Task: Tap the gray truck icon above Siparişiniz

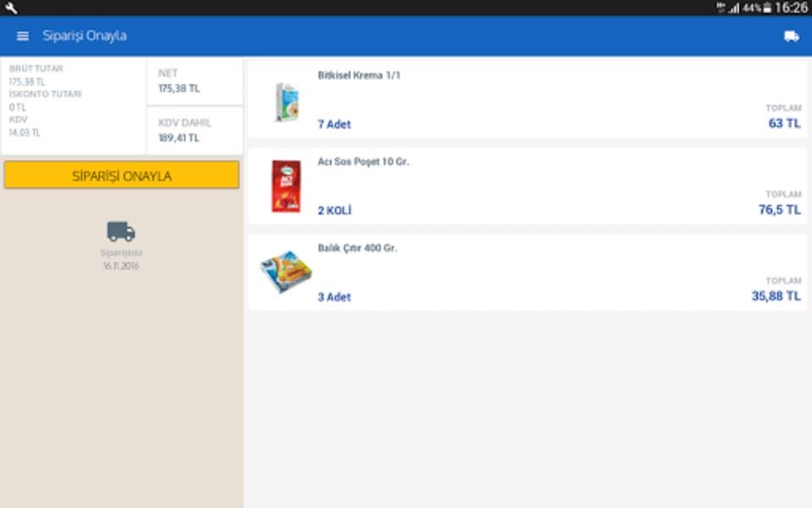Action: click(x=121, y=231)
